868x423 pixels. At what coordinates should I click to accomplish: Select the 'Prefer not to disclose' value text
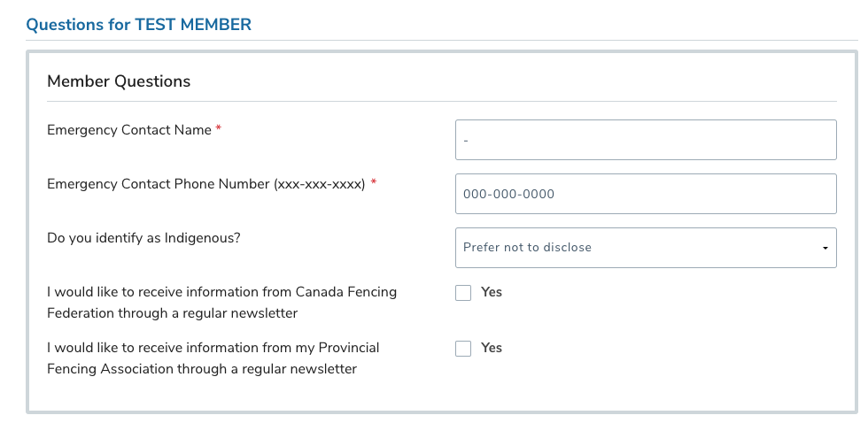(527, 248)
